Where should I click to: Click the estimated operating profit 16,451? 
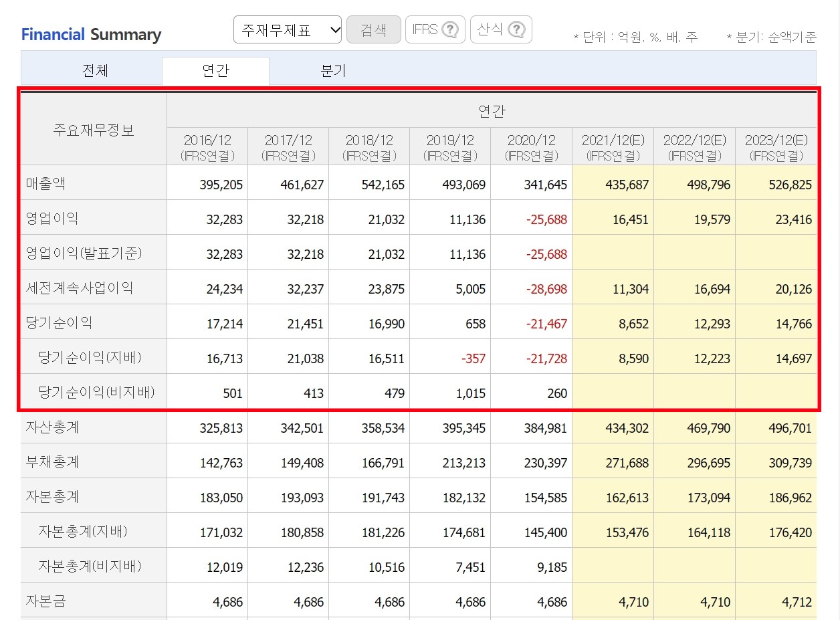(630, 220)
